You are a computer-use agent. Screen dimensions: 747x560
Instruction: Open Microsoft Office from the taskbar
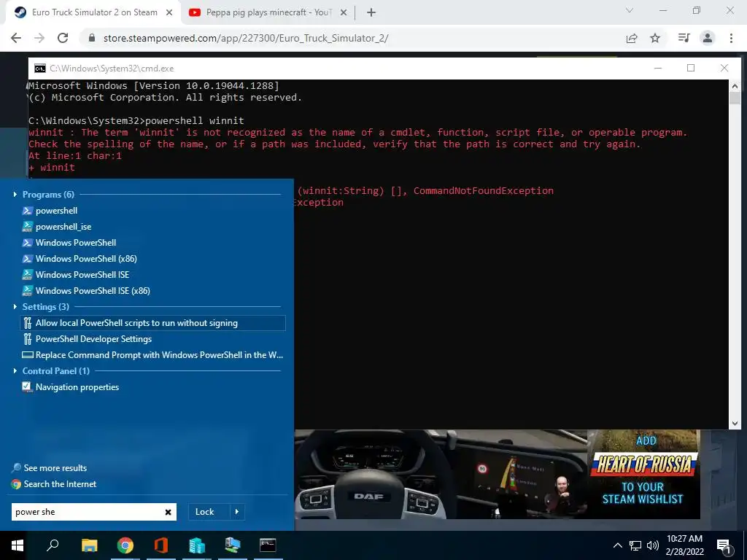pos(161,545)
